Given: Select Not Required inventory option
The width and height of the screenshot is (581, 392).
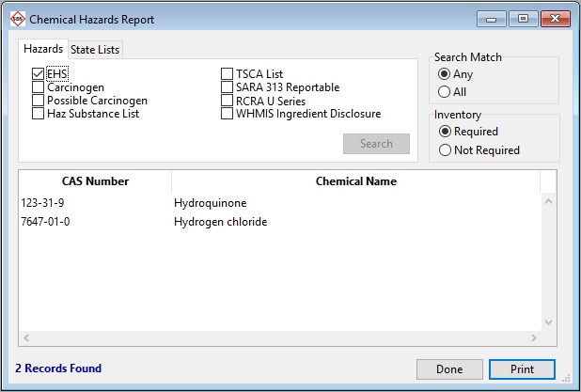Looking at the screenshot, I should point(445,150).
